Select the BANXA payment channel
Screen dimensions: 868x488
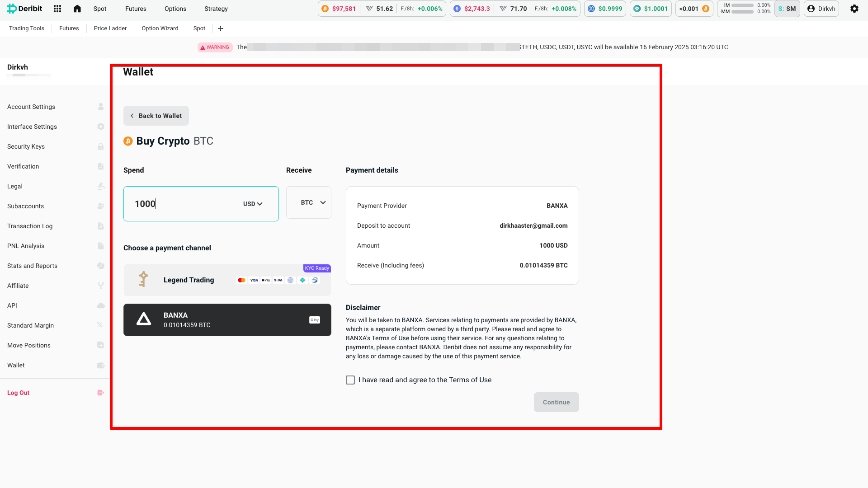(x=227, y=320)
